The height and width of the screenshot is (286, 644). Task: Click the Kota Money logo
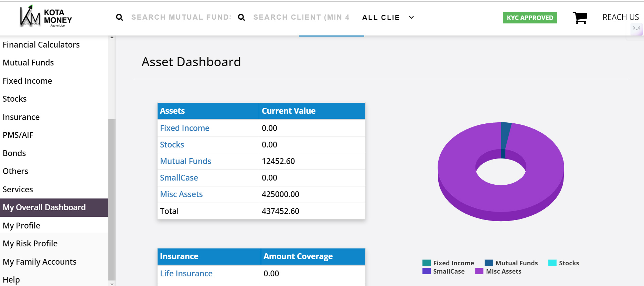(46, 17)
